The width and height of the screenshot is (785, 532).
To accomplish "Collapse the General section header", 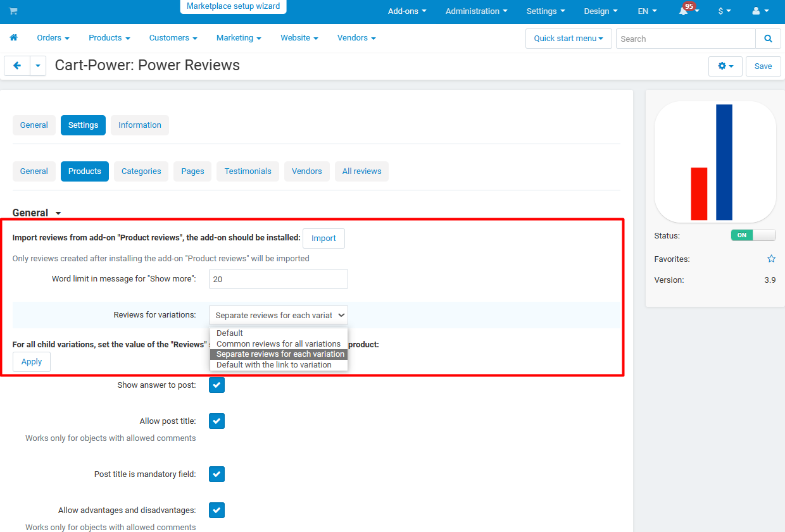I will pos(37,213).
